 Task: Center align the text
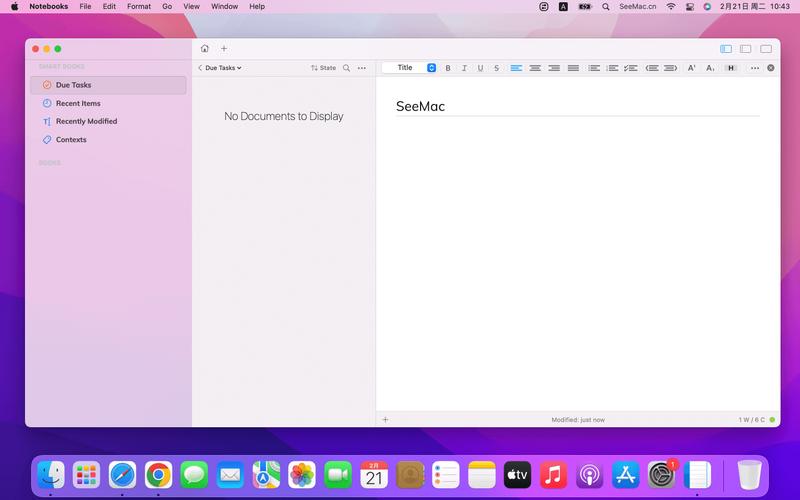coord(535,68)
